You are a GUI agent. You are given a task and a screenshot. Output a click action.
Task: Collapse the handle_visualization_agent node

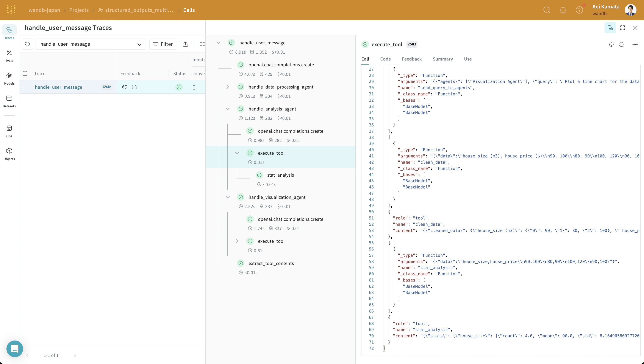(x=228, y=197)
